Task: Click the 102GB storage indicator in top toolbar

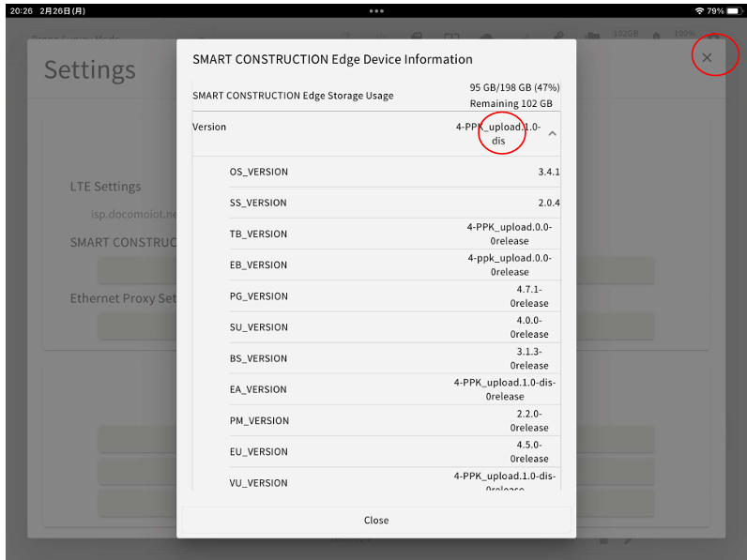Action: coord(626,34)
